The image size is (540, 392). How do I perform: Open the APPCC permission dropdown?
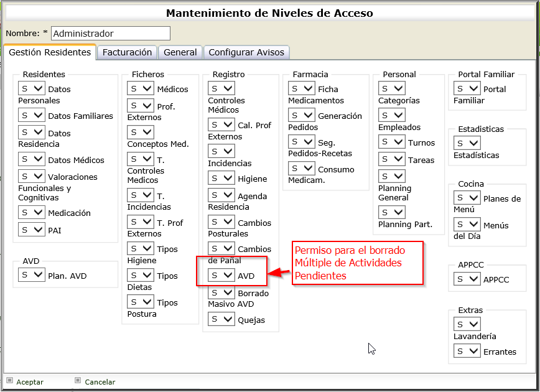[x=467, y=279]
